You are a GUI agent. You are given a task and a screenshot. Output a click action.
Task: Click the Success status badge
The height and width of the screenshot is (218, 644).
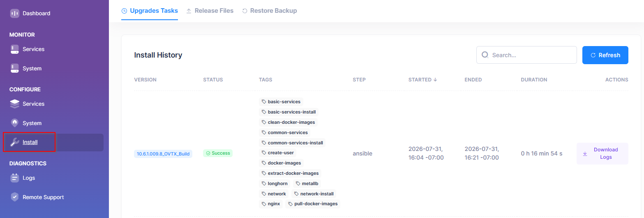coord(218,153)
